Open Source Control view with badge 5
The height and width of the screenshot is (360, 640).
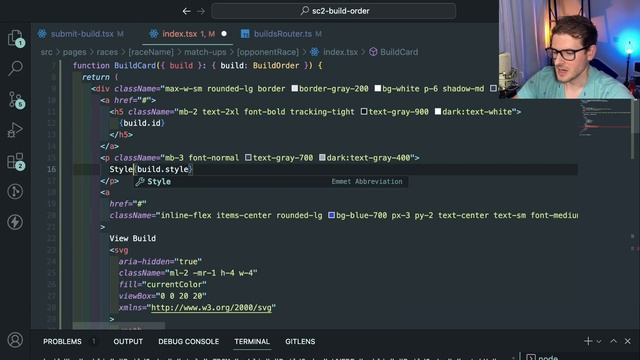point(16,100)
